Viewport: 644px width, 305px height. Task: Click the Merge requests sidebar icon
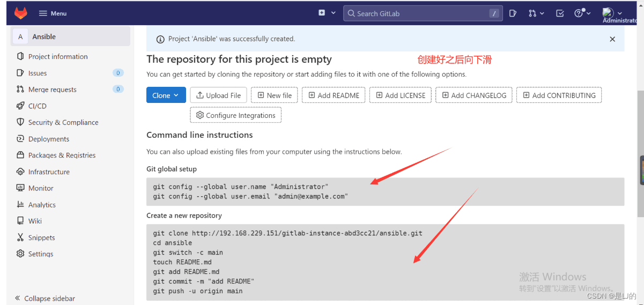20,90
